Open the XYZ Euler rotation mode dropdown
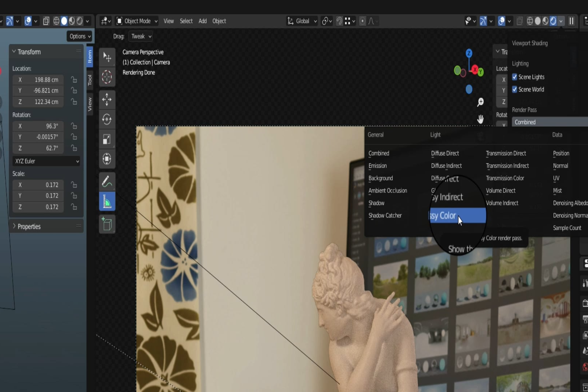This screenshot has height=392, width=588. click(46, 161)
